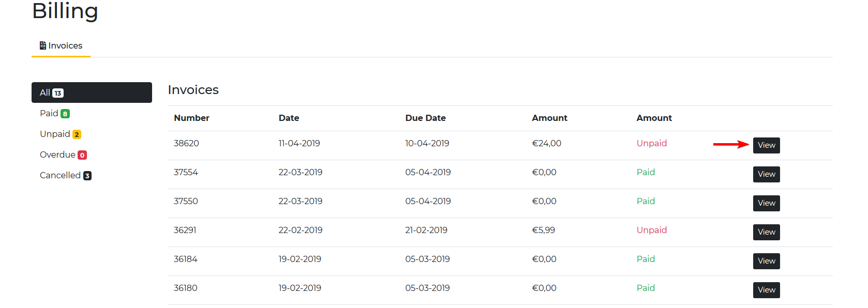Select the All invoices filter
Screen dimensions: 868x308
click(92, 93)
